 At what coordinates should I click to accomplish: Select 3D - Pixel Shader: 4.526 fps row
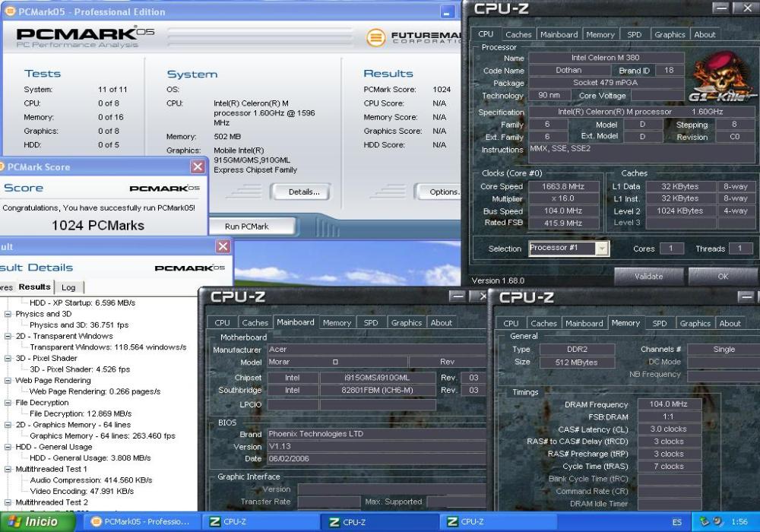click(80, 369)
